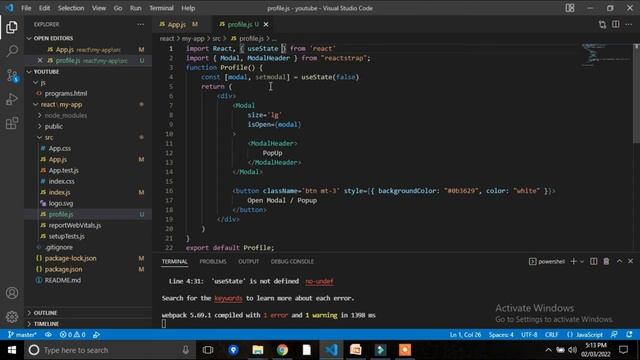Open the Search view in activity bar
The image size is (640, 360).
[x=12, y=51]
